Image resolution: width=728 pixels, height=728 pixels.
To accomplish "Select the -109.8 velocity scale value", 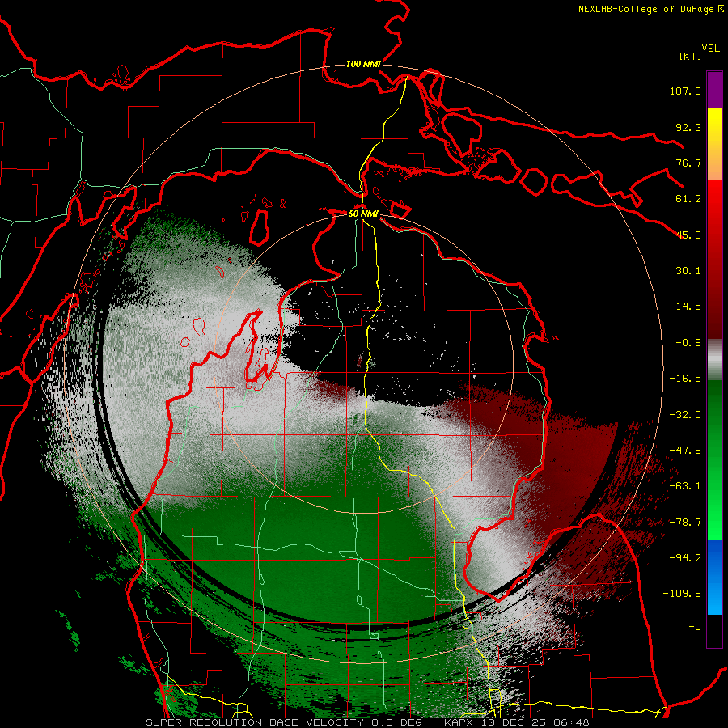I will (683, 594).
